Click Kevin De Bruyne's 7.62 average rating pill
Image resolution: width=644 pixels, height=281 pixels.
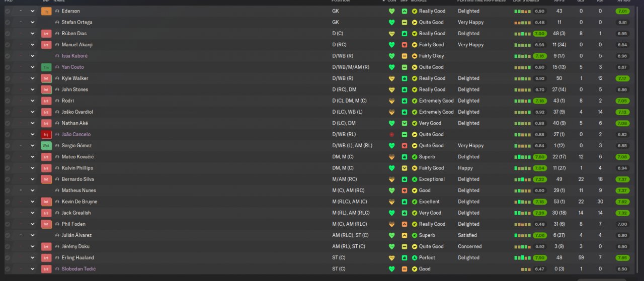pos(622,202)
